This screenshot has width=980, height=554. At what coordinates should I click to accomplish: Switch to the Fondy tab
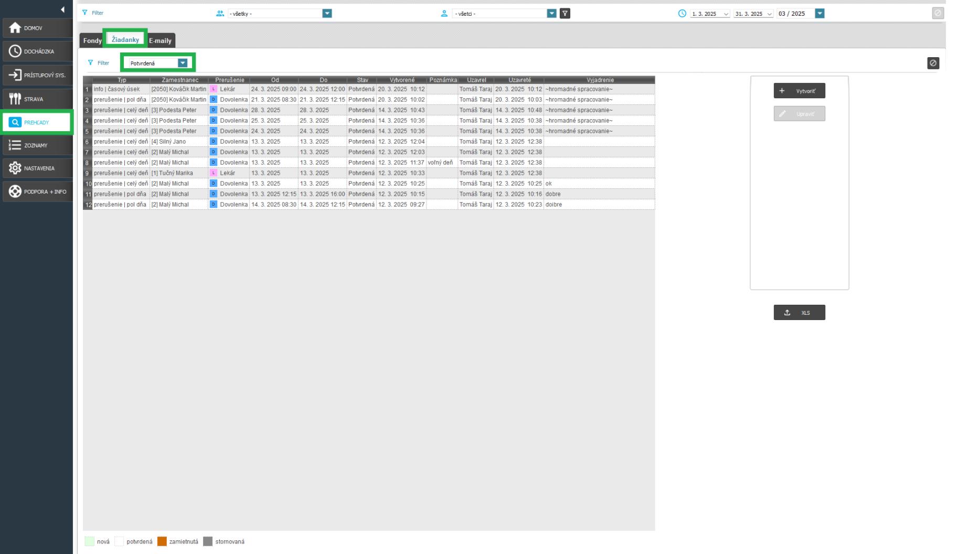point(92,40)
